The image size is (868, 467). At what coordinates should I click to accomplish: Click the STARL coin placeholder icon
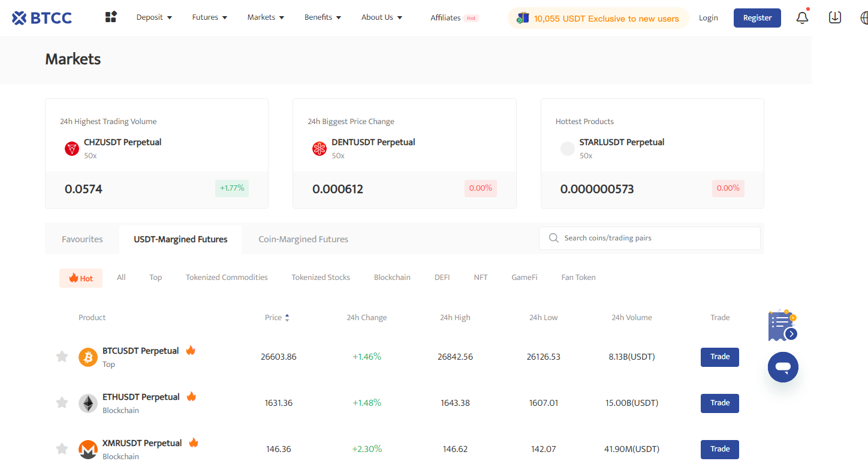(568, 149)
